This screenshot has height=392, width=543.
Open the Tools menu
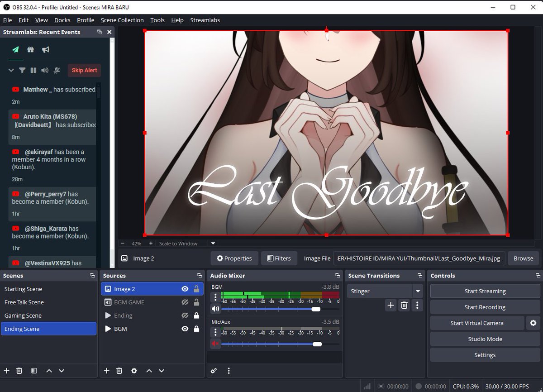pyautogui.click(x=157, y=20)
